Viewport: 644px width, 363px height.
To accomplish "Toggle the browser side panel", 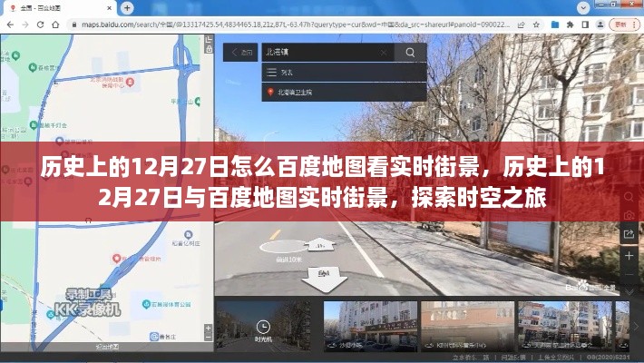I will point(585,25).
